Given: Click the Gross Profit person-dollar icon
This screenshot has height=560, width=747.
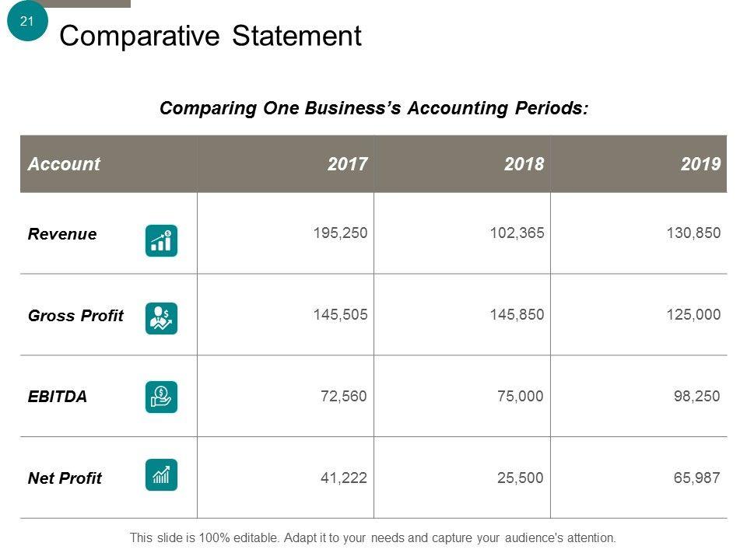Looking at the screenshot, I should [161, 318].
